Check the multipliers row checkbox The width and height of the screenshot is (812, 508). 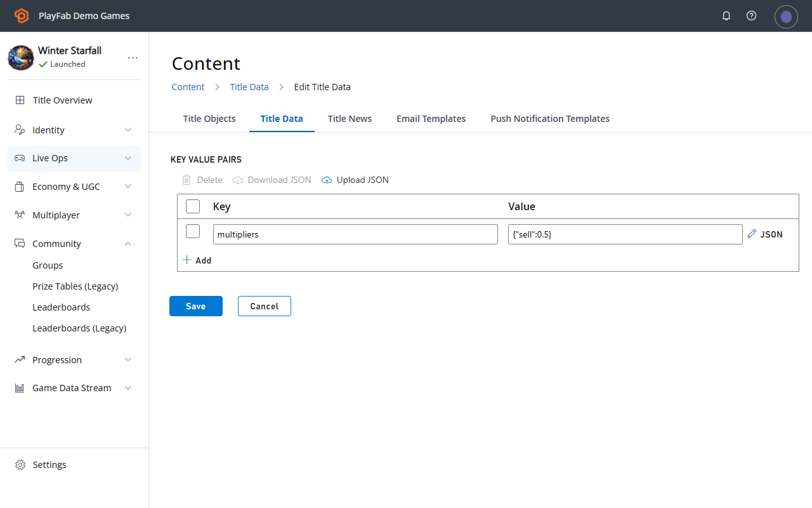click(x=193, y=231)
